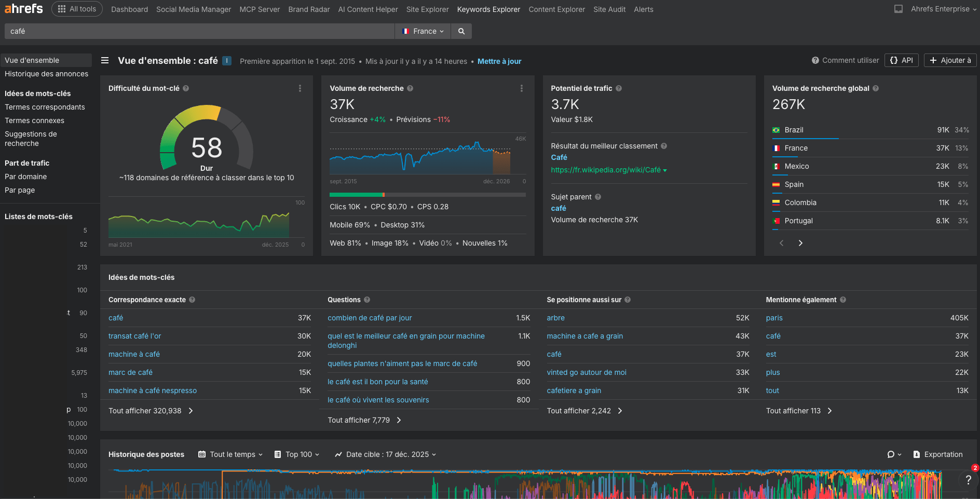The image size is (980, 499).
Task: Click help icon beside Potentiel de trafic
Action: 619,89
